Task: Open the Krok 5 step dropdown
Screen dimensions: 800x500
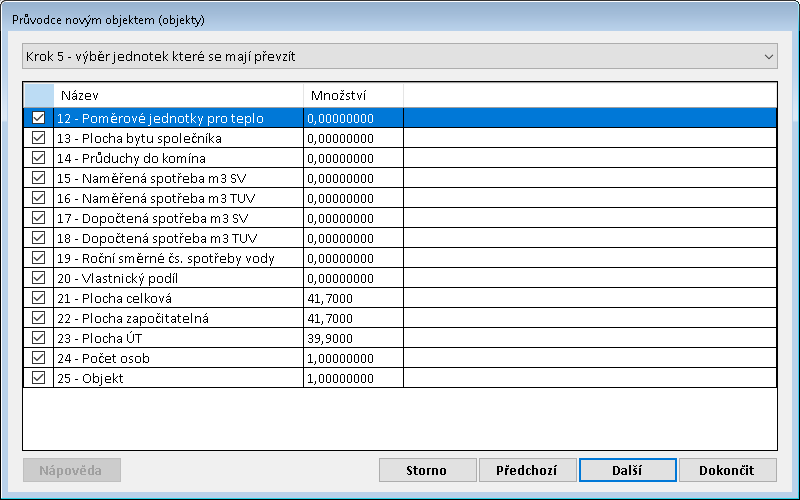Action: click(x=399, y=56)
